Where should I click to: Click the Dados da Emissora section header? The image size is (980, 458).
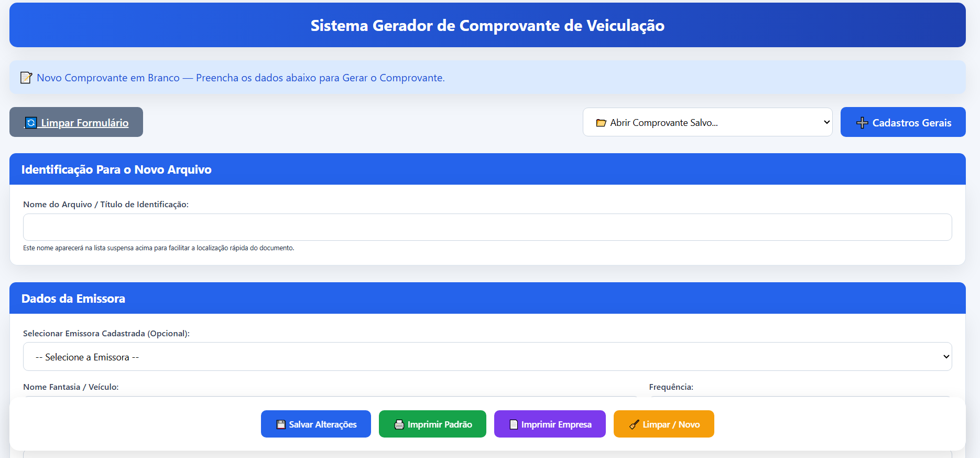tap(487, 298)
